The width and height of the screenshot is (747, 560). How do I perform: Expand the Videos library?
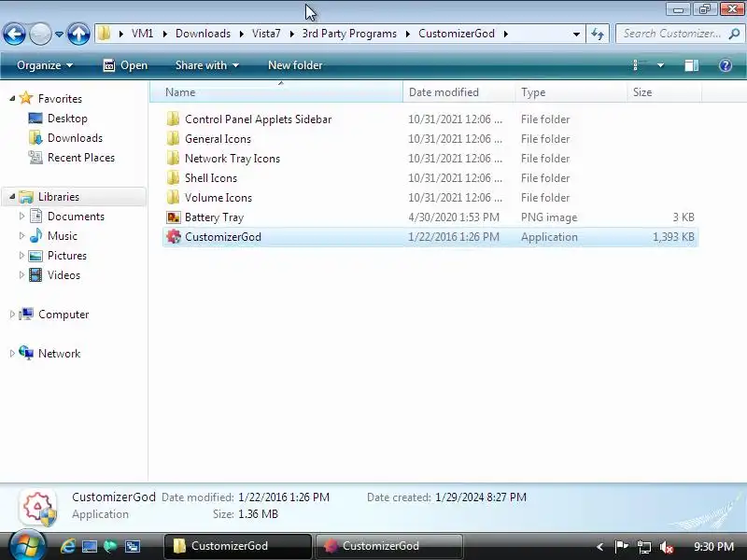(21, 274)
